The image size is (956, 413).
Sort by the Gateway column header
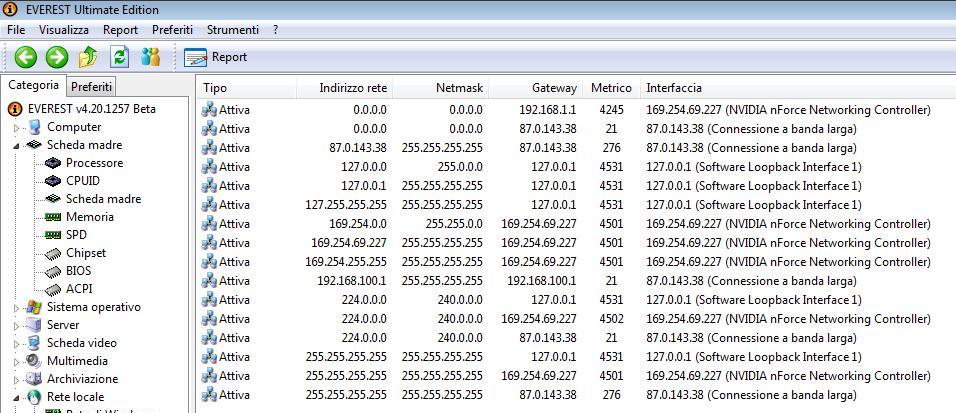[553, 88]
